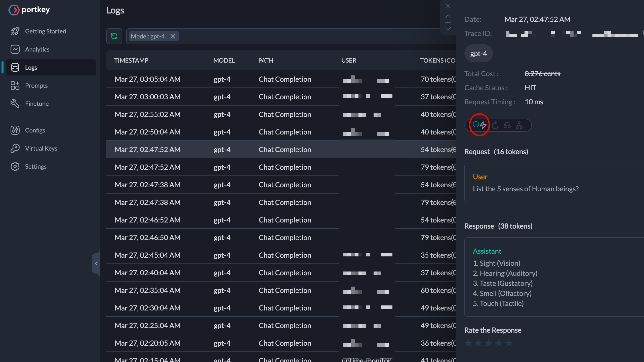Click the refresh logs icon button

pos(114,36)
